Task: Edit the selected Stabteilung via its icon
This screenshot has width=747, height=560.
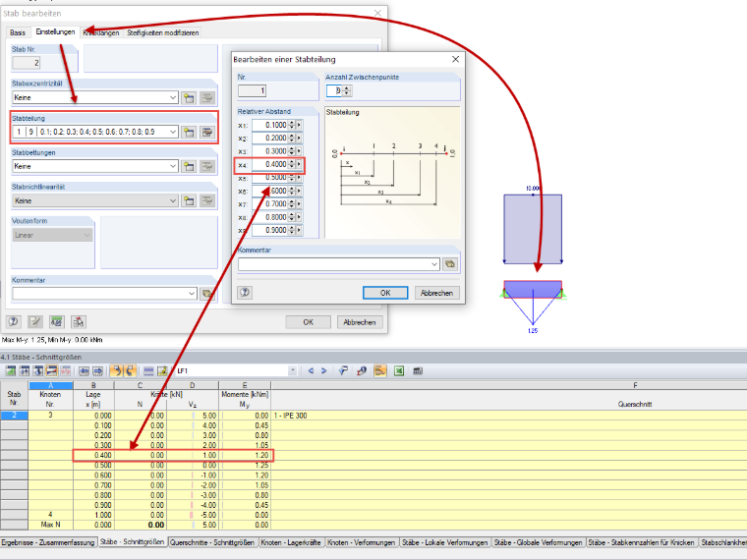Action: pyautogui.click(x=207, y=132)
